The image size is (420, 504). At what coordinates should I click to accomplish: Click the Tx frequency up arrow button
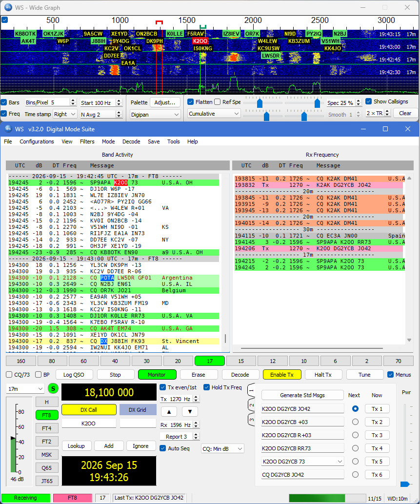[169, 411]
